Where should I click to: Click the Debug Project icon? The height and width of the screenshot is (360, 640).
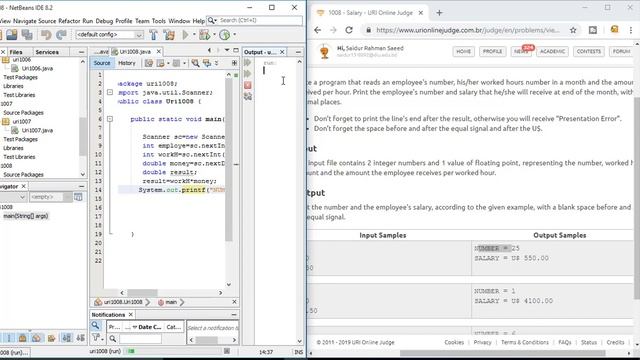pyautogui.click(x=204, y=35)
